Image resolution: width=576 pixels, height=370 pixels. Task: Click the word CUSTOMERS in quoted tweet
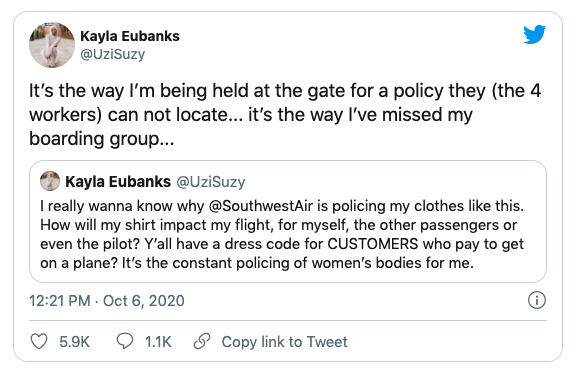(x=372, y=244)
